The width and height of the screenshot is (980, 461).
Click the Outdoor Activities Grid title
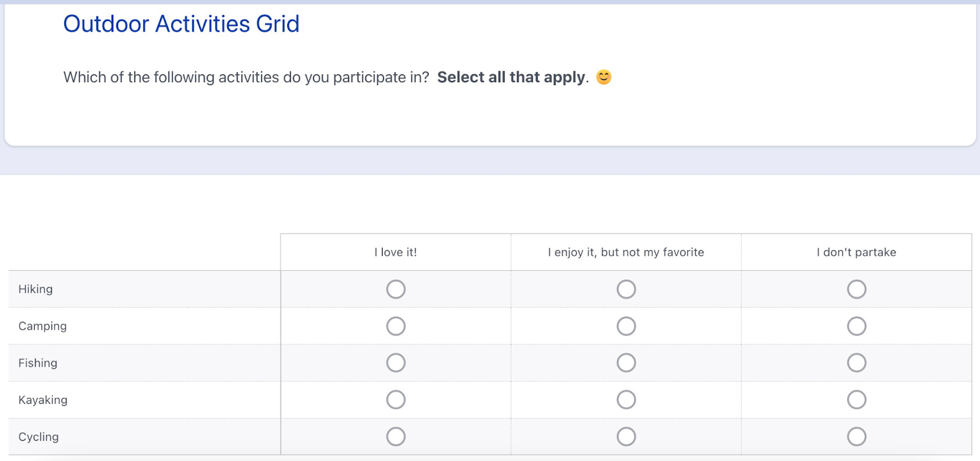pos(181,24)
